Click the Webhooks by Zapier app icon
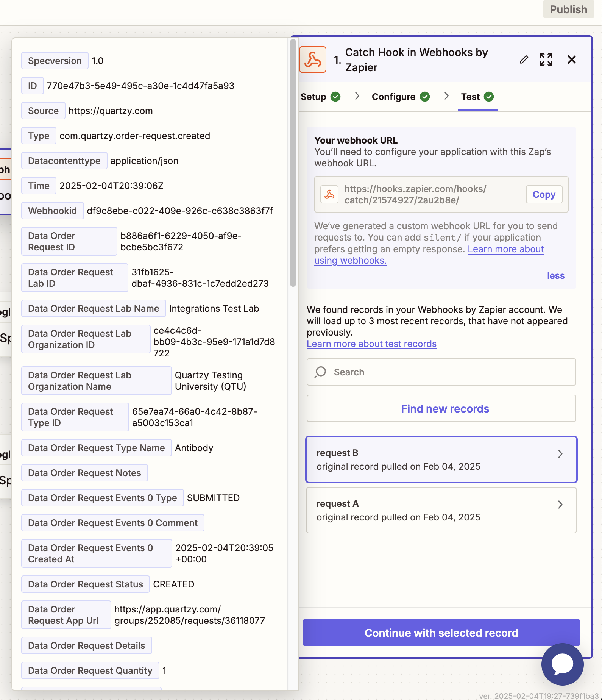 (x=313, y=59)
